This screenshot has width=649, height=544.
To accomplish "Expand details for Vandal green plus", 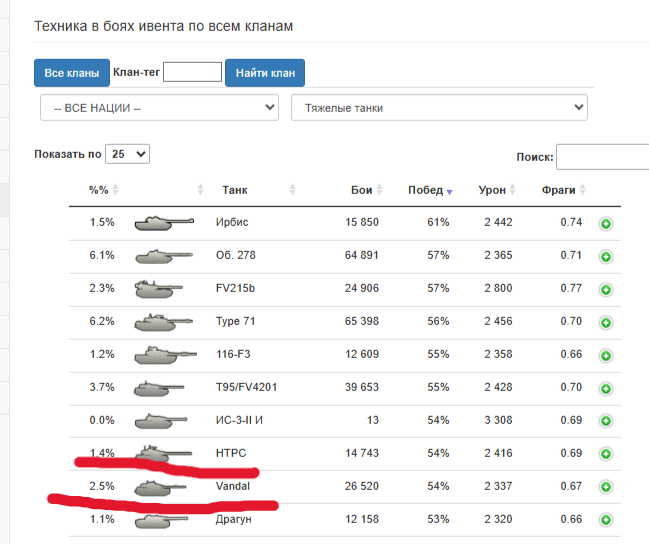I will (x=606, y=487).
